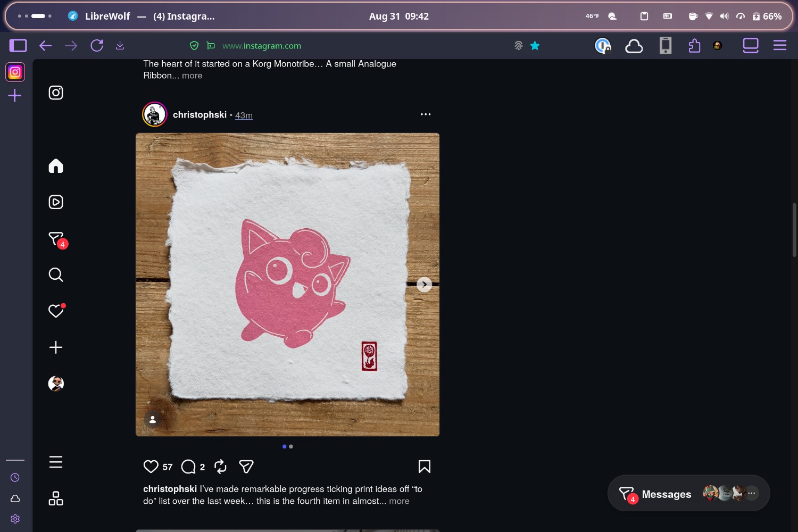Screen dimensions: 798x532
Task: Show tagged people on the photo
Action: 153,419
